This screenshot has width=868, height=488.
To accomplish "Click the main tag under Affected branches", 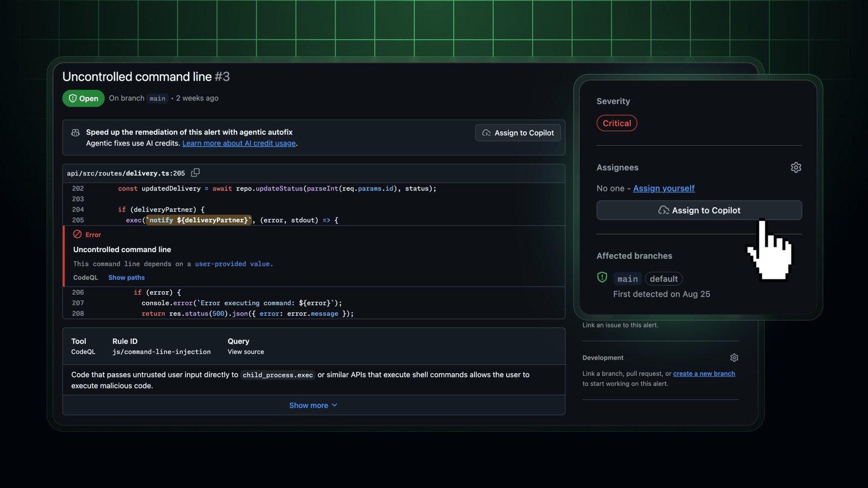I will tap(628, 279).
